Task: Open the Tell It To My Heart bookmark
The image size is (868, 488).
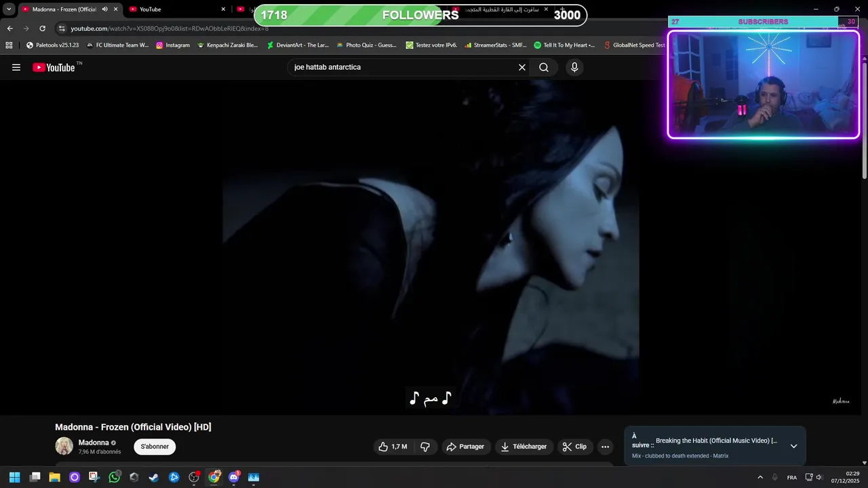Action: point(564,45)
